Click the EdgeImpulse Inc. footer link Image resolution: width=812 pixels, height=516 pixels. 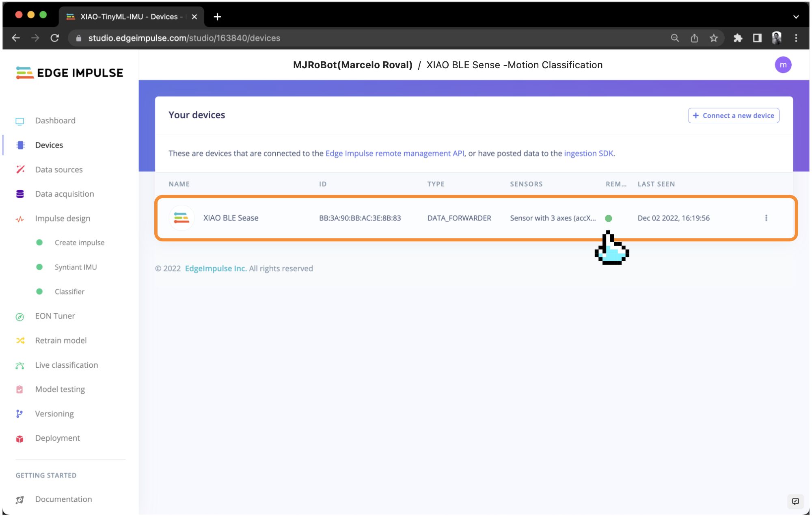pyautogui.click(x=216, y=269)
